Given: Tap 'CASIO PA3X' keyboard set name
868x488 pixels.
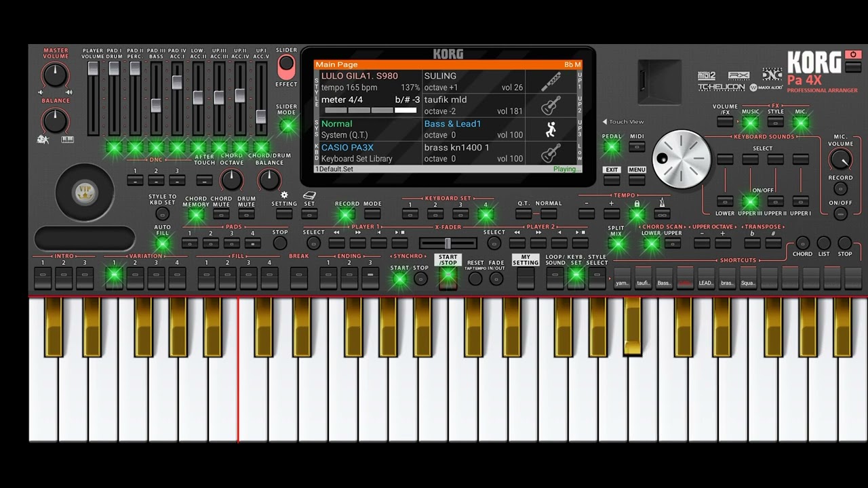Looking at the screenshot, I should pos(347,147).
